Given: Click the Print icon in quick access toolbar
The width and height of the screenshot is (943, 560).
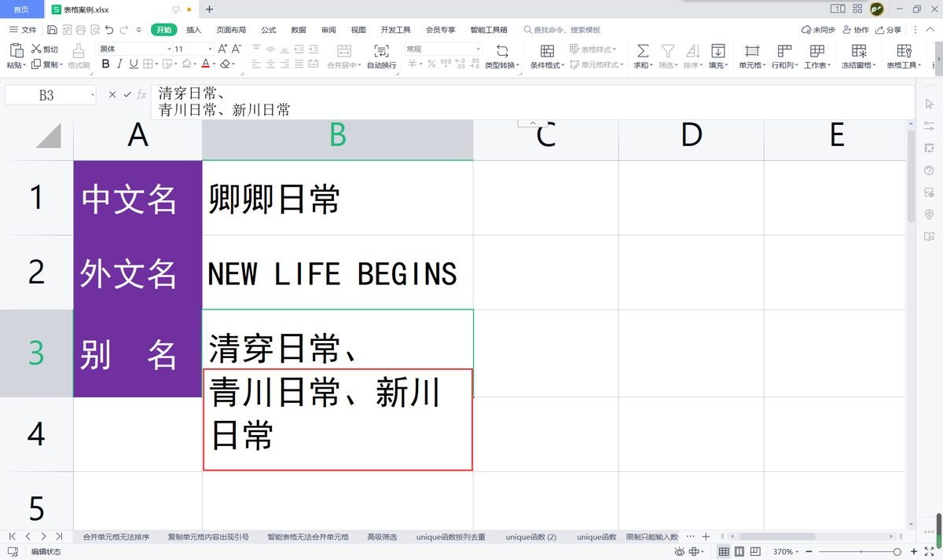Looking at the screenshot, I should [80, 30].
